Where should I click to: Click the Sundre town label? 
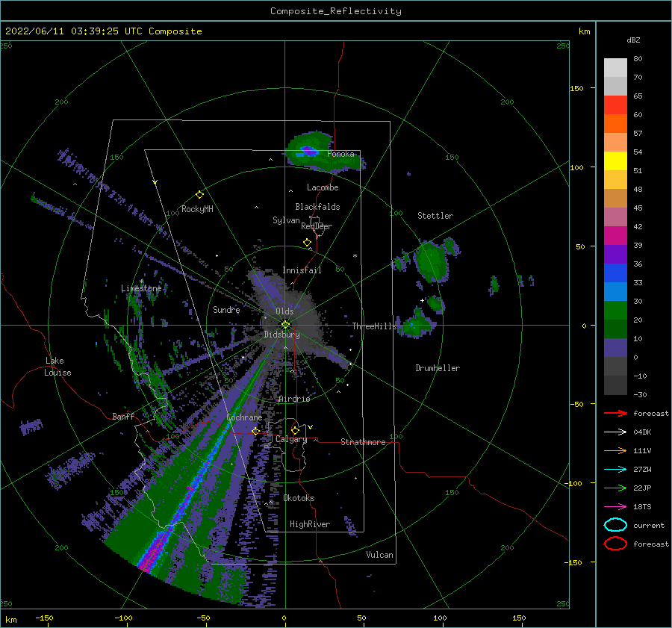tap(226, 309)
